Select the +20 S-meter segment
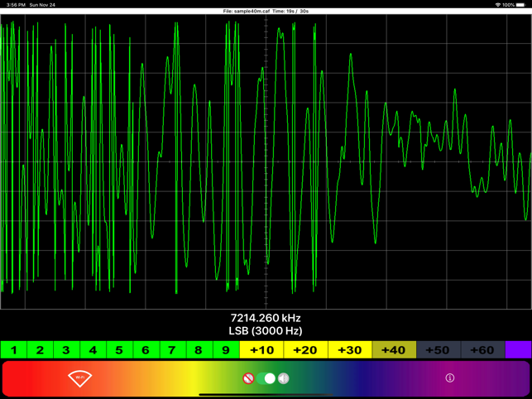 (305, 350)
